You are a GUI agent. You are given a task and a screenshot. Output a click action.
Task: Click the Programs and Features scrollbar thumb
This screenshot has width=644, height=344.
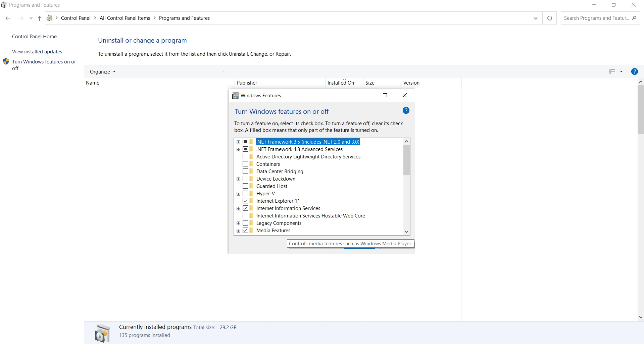tap(641, 110)
